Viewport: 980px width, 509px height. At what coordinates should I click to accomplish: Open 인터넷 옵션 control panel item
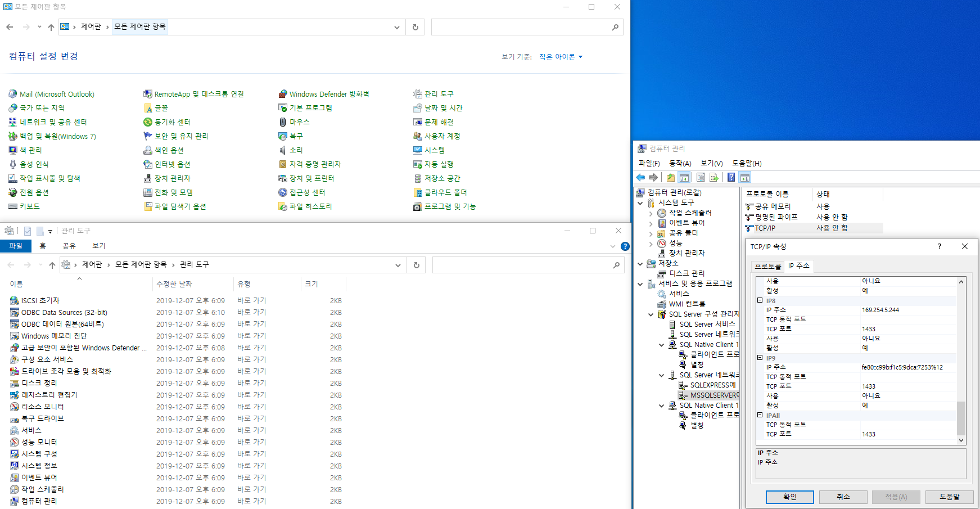tap(167, 164)
